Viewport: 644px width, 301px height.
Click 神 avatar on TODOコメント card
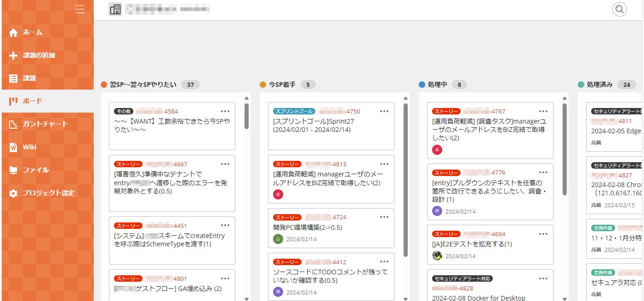tap(278, 292)
